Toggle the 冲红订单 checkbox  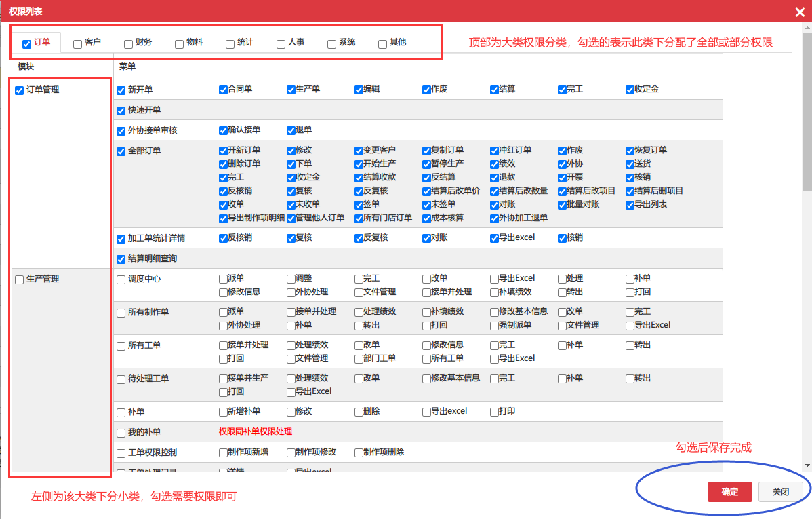[495, 151]
